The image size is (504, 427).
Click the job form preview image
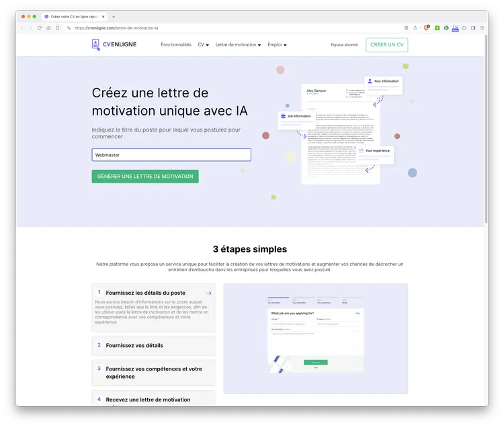click(316, 338)
